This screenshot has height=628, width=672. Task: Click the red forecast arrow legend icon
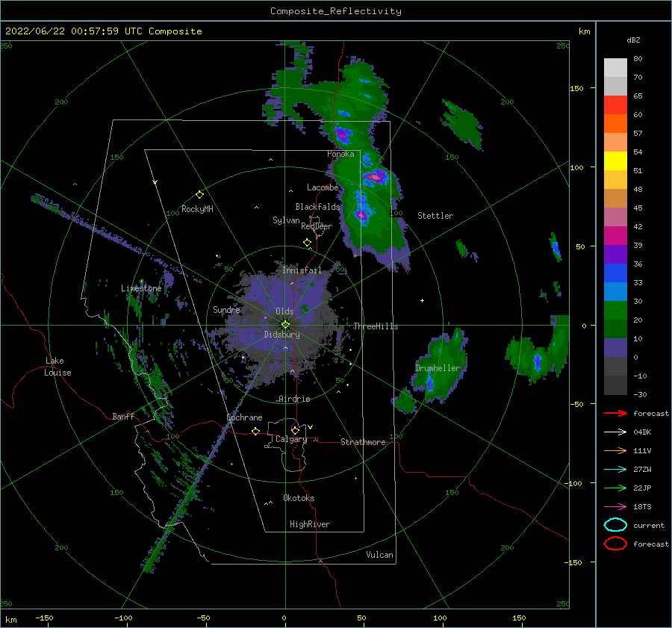coord(615,413)
